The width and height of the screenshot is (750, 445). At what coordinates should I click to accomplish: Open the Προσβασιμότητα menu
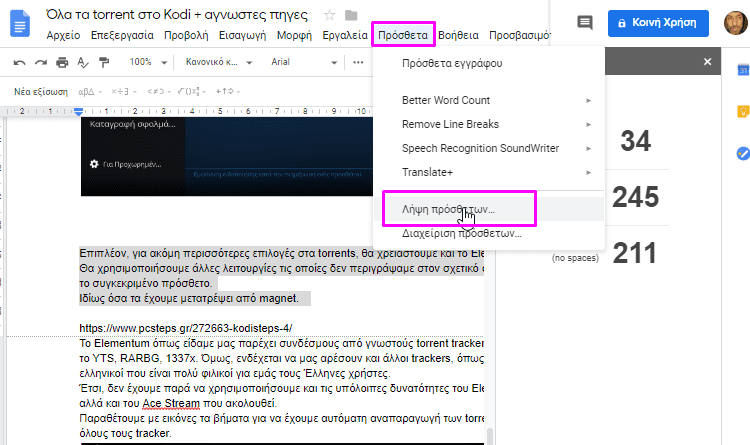click(x=519, y=35)
